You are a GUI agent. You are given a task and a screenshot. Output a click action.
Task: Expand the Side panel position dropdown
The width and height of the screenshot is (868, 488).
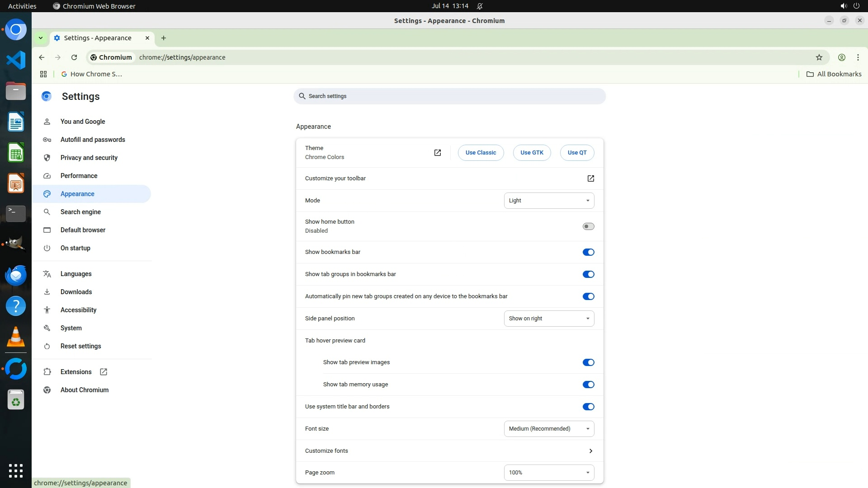(x=549, y=319)
